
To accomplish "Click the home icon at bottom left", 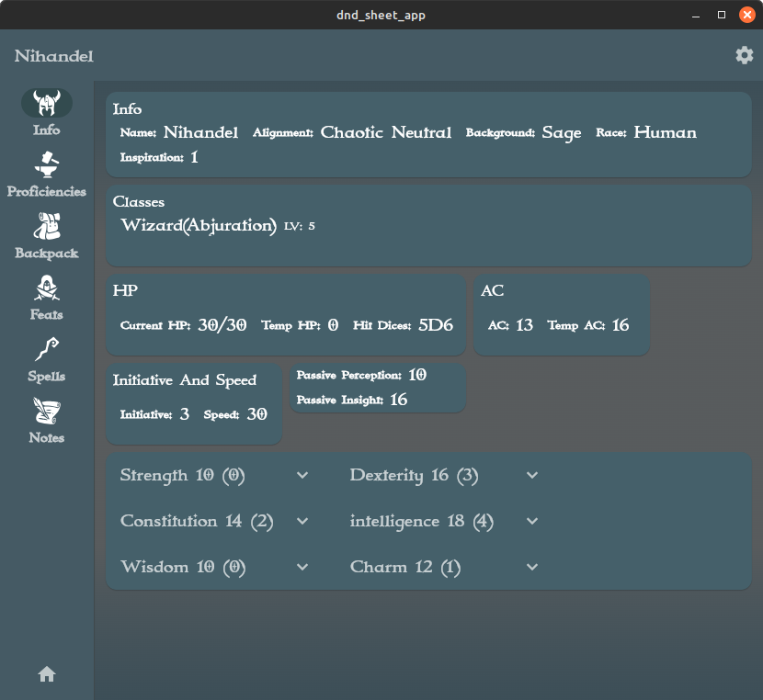I will point(47,675).
